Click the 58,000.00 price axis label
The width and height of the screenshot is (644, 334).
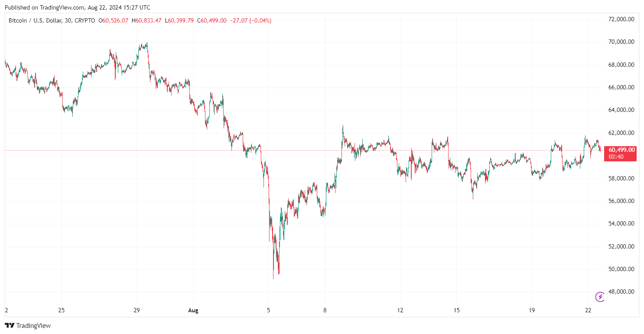(x=621, y=178)
